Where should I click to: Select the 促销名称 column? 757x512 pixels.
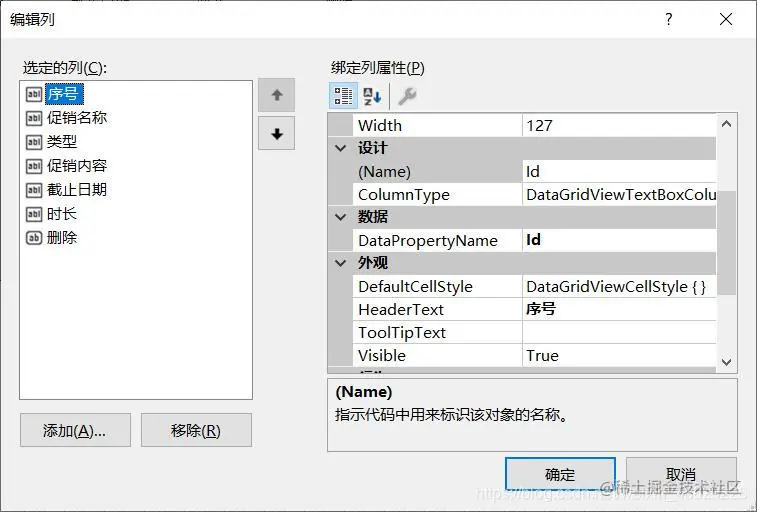point(77,118)
